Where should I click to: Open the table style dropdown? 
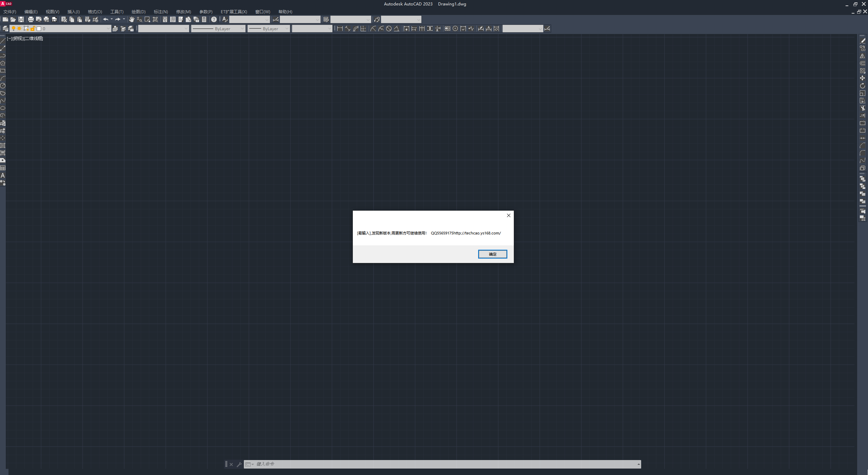350,19
